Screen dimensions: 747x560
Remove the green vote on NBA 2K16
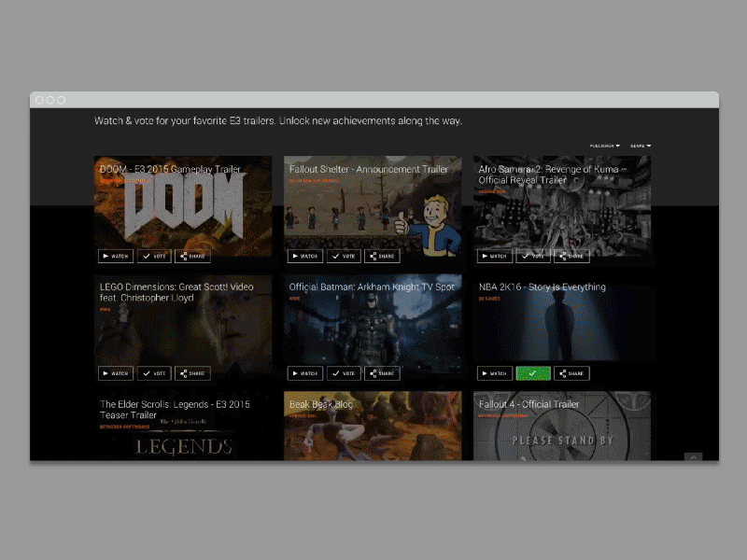(533, 373)
